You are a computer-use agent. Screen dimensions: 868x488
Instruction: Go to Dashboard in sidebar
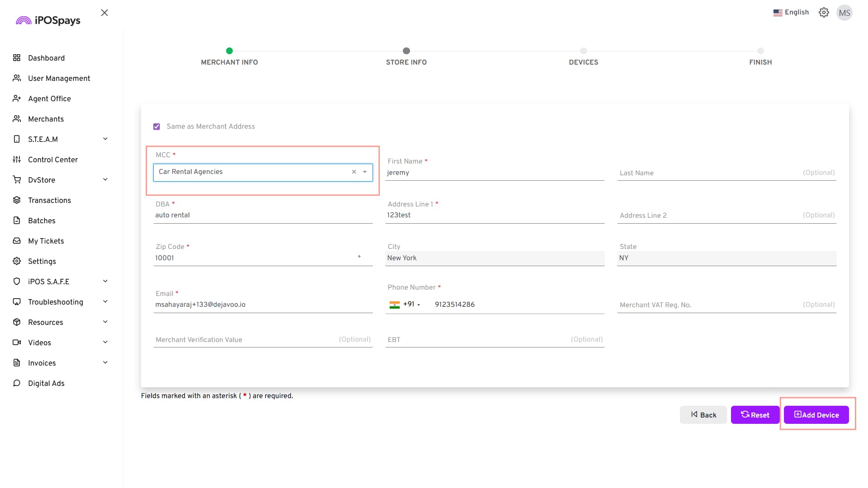(46, 58)
